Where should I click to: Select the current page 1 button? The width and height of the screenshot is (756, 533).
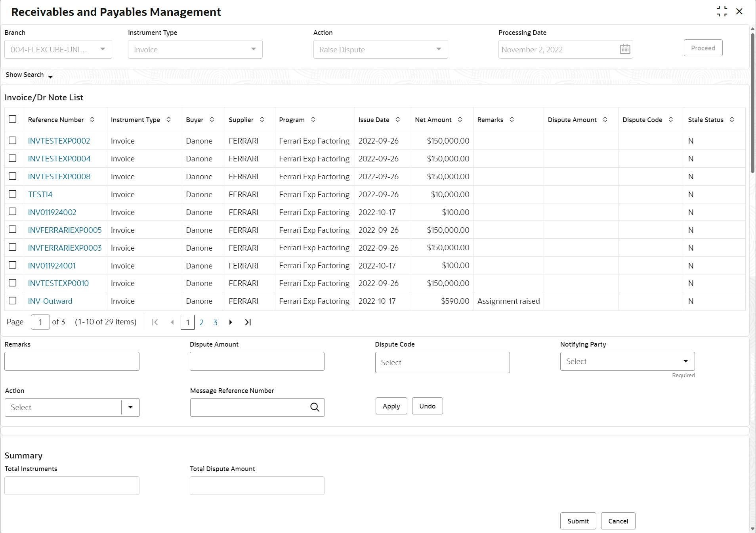(x=187, y=322)
